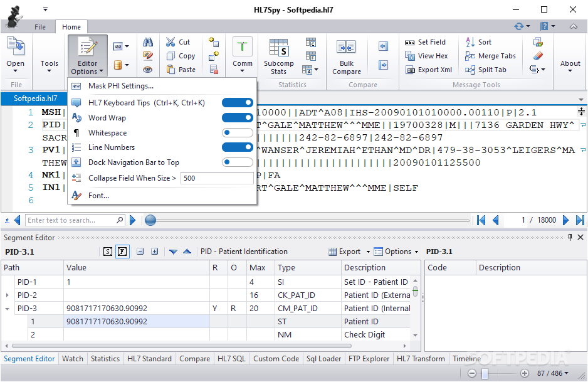The image size is (588, 382).
Task: Click Merge Tabs tool
Action: pyautogui.click(x=490, y=56)
